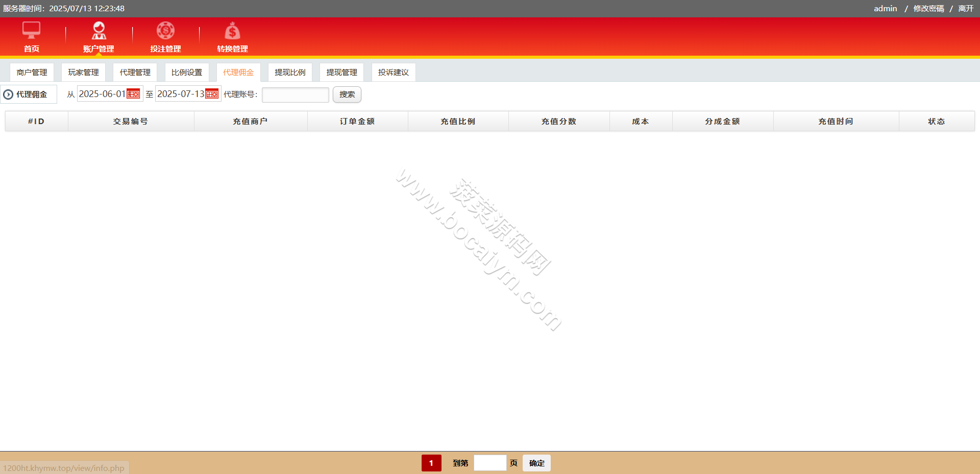The height and width of the screenshot is (474, 980).
Task: Switch to 投诉建议 tab
Action: pyautogui.click(x=394, y=73)
